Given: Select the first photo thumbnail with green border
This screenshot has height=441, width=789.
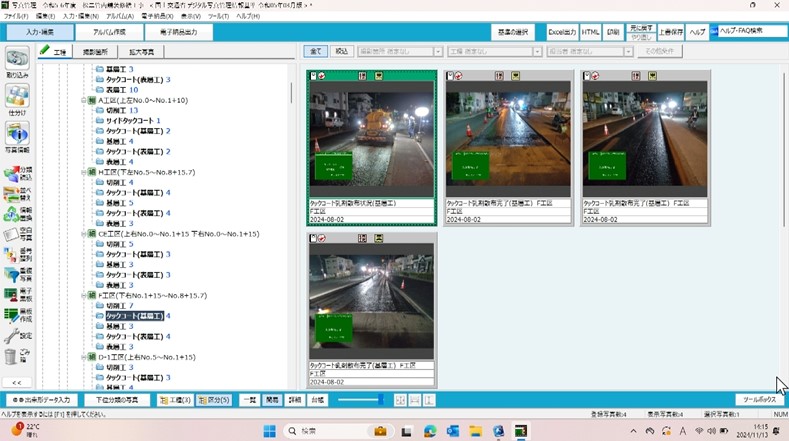Looking at the screenshot, I should 371,139.
